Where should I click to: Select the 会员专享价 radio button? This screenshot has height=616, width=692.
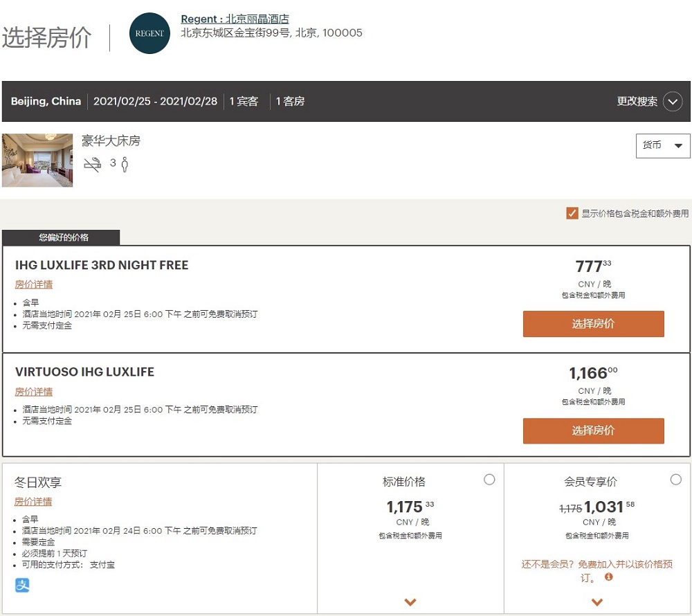pos(675,479)
